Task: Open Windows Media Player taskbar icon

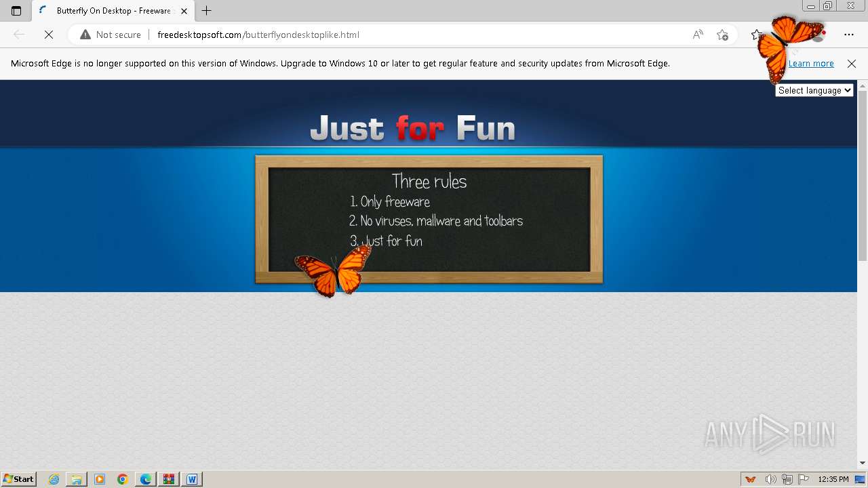Action: [x=100, y=479]
